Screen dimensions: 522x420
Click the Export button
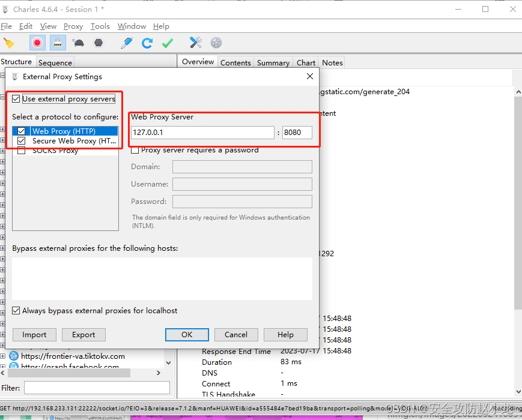pos(83,335)
